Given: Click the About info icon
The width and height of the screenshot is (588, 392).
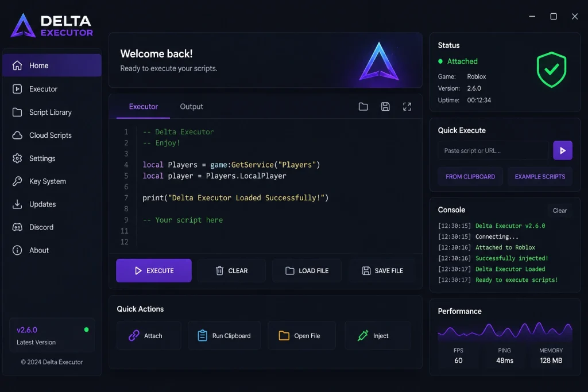Looking at the screenshot, I should (x=17, y=250).
